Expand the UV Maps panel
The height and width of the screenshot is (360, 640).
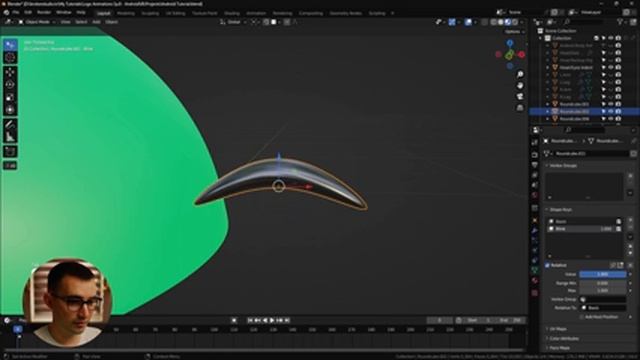point(547,329)
